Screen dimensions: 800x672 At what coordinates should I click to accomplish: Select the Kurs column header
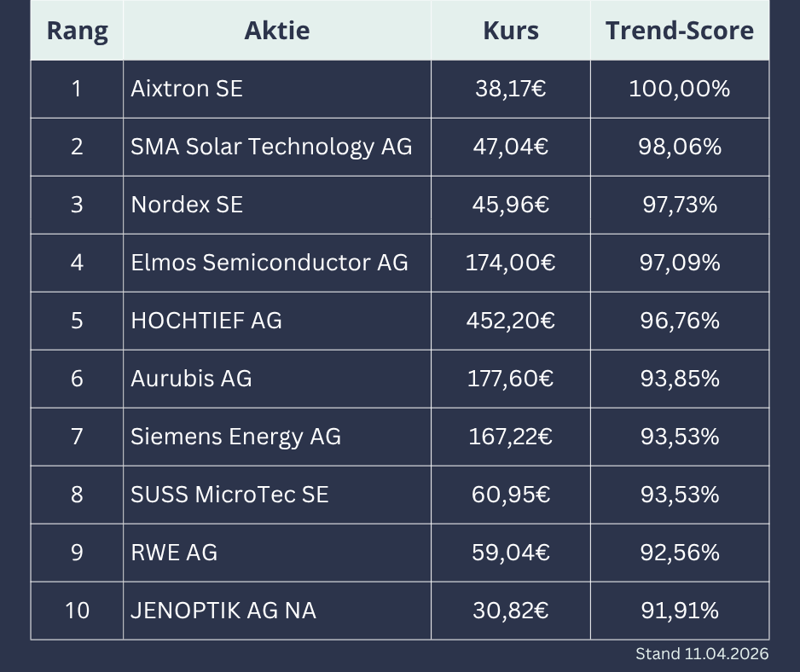pyautogui.click(x=511, y=32)
